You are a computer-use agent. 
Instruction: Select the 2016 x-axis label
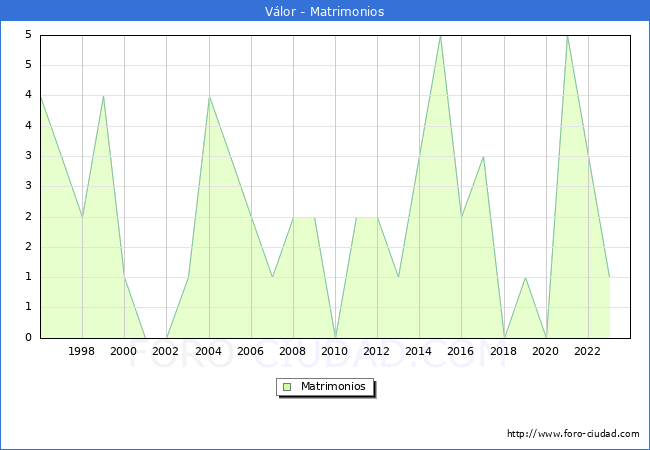click(x=461, y=351)
